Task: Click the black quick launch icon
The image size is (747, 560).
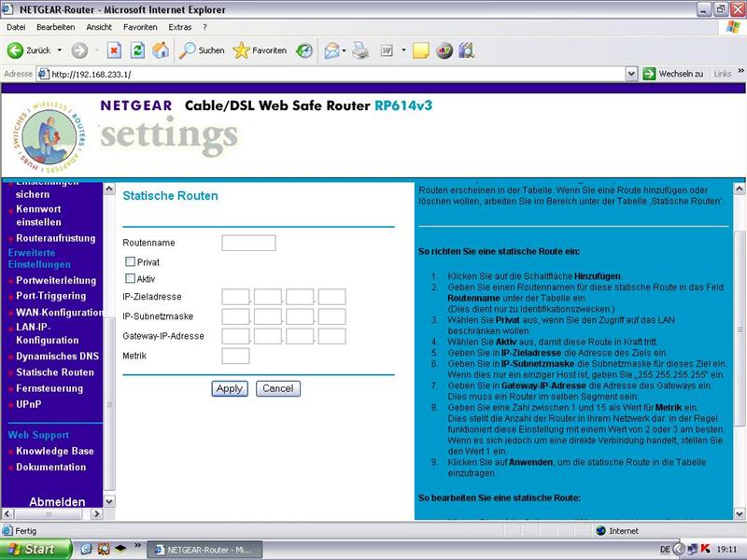Action: point(120,548)
